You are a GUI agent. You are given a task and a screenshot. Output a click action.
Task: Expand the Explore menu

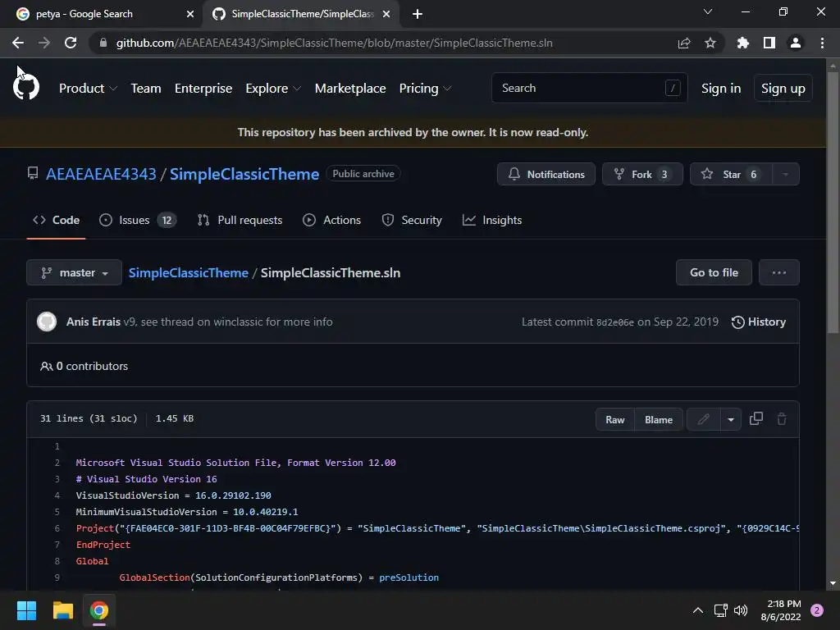point(273,89)
